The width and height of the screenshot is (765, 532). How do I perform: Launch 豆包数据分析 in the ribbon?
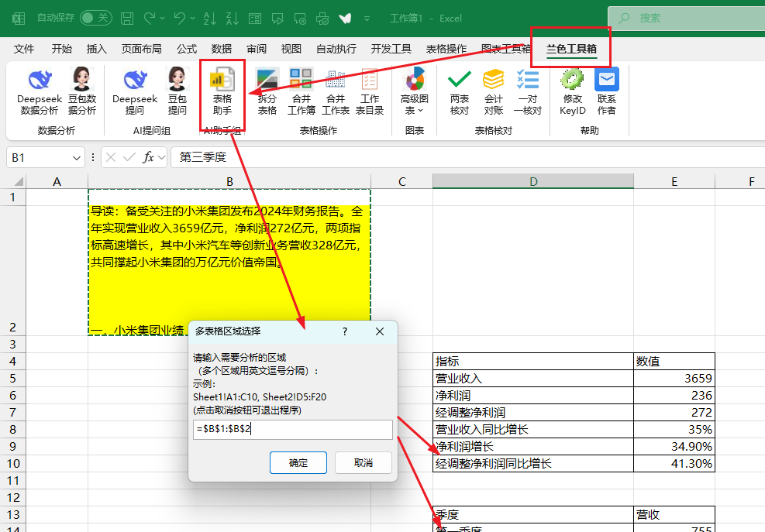coord(82,91)
